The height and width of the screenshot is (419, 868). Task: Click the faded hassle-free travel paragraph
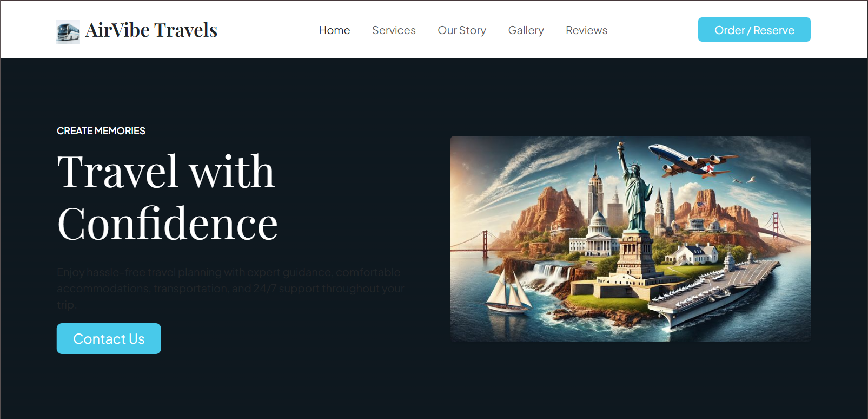pos(230,289)
